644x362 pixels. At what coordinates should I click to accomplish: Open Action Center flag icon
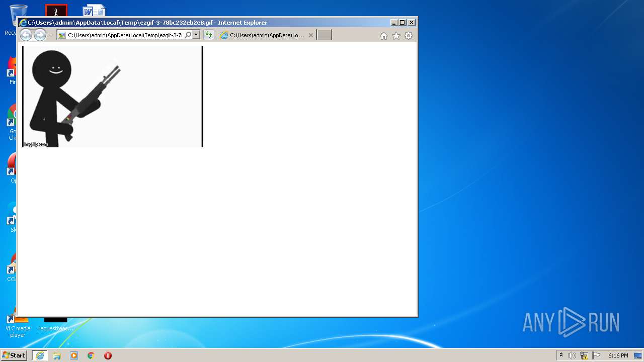coord(596,355)
